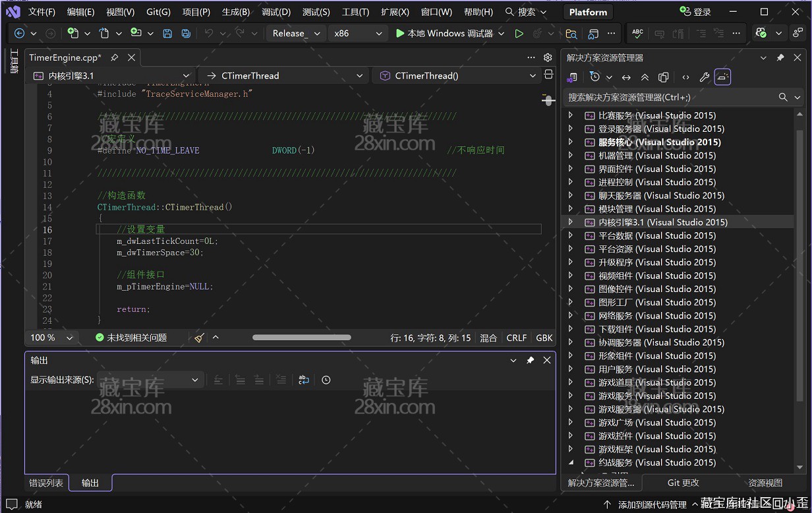Toggle pin on TimerEngine.cpp tab
Viewport: 812px width, 513px height.
tap(115, 57)
